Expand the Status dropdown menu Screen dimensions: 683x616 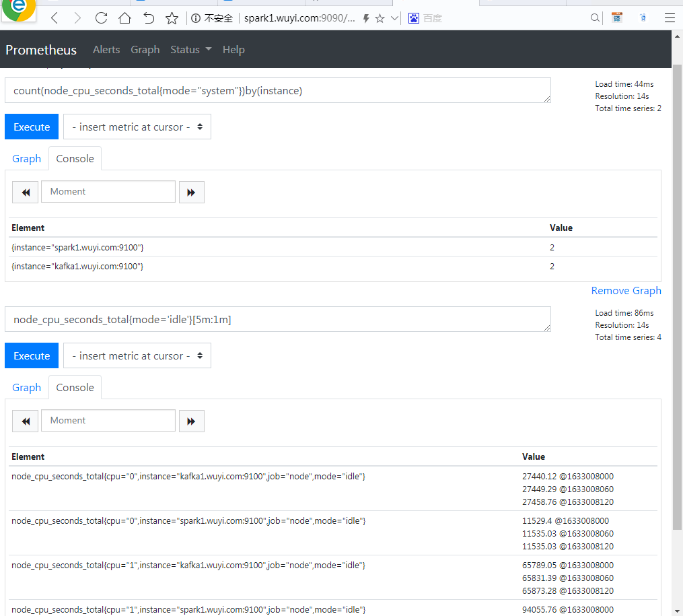coord(191,50)
